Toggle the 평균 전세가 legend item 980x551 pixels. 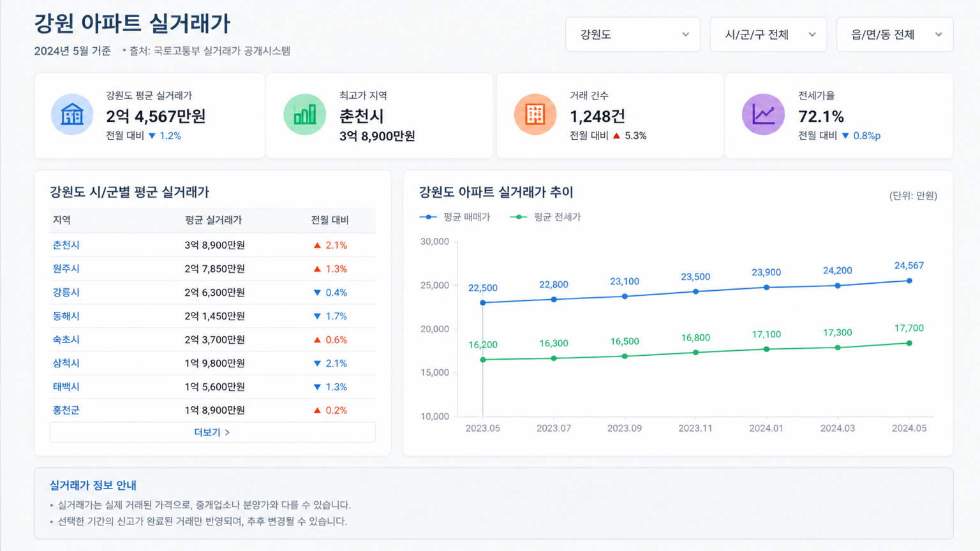[x=546, y=217]
